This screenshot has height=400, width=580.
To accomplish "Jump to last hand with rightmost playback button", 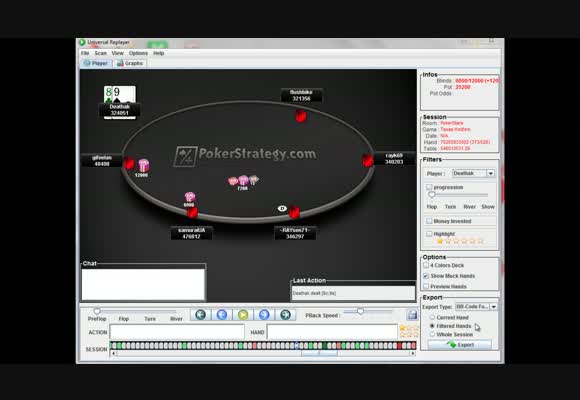I will (285, 315).
